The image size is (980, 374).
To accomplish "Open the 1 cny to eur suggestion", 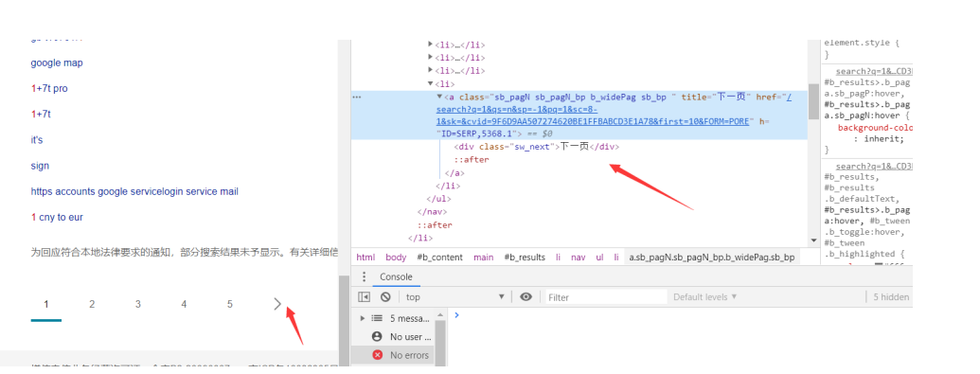I will coord(57,217).
